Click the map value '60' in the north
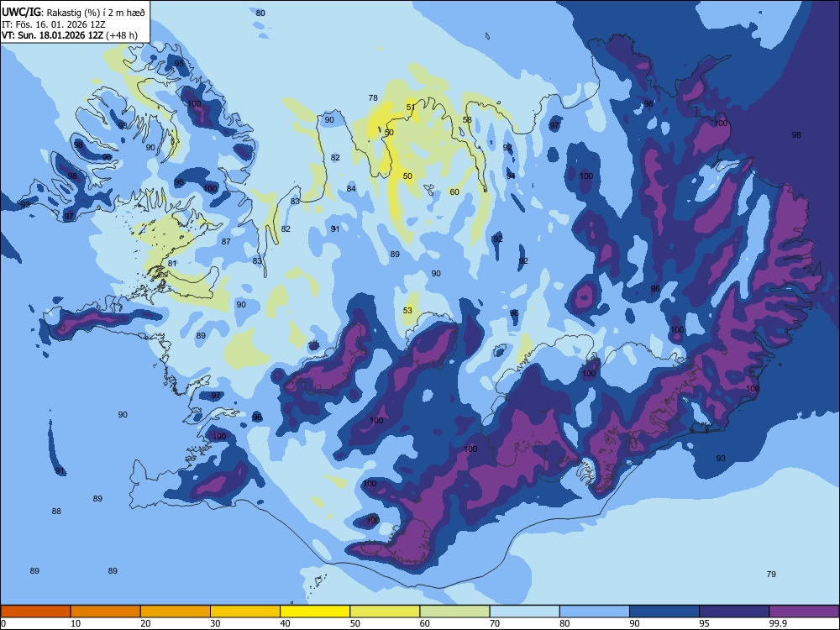The image size is (840, 630). point(454,192)
